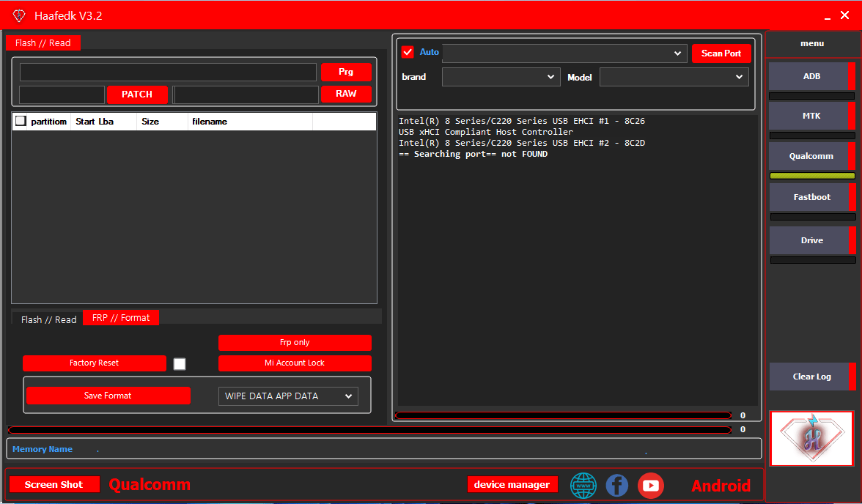Tick the checkbox beside Factory Reset

point(179,363)
